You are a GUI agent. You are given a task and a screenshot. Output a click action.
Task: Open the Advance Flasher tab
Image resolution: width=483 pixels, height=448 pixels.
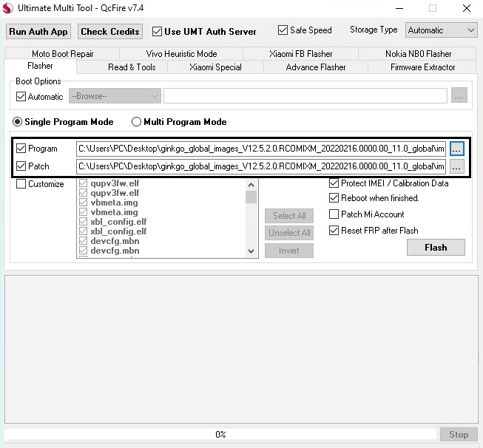[x=316, y=67]
